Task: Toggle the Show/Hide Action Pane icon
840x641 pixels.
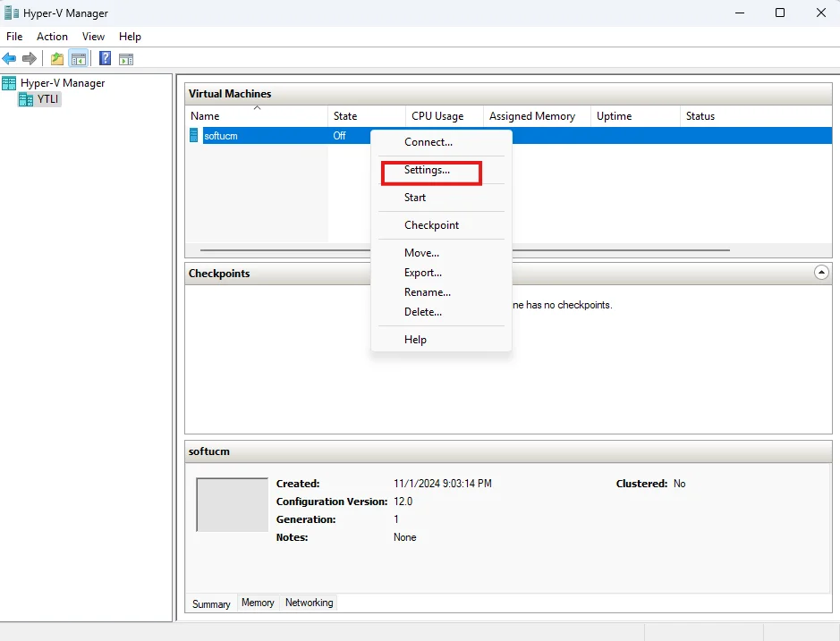Action: [x=126, y=59]
